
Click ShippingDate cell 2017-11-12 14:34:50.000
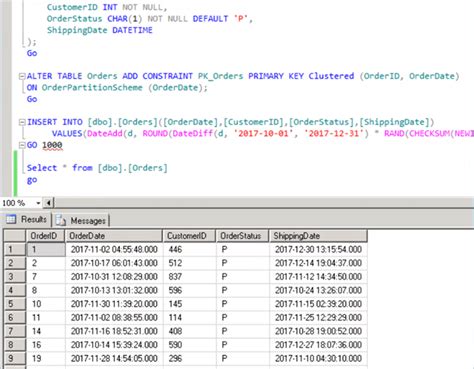click(318, 277)
